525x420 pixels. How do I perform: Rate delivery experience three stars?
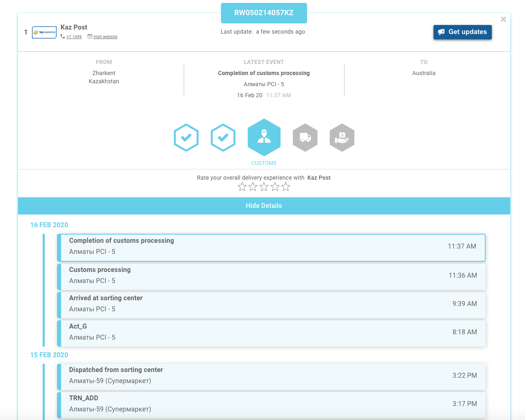coord(264,187)
